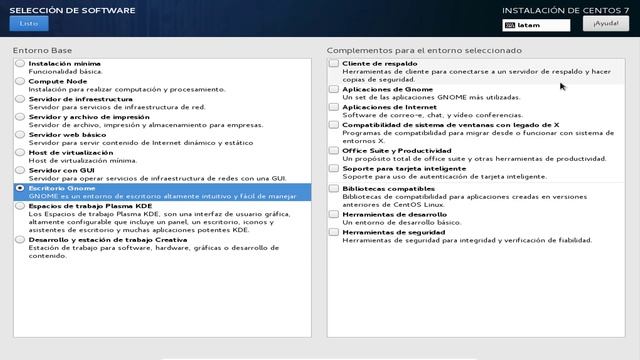Check Office Suite y Productividad checkbox
640x360 pixels.
click(334, 151)
